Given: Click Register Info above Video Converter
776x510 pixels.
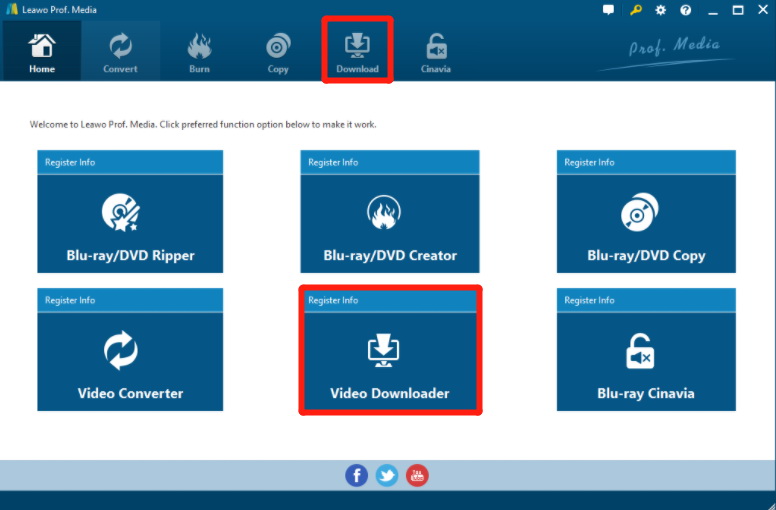Looking at the screenshot, I should (x=69, y=300).
